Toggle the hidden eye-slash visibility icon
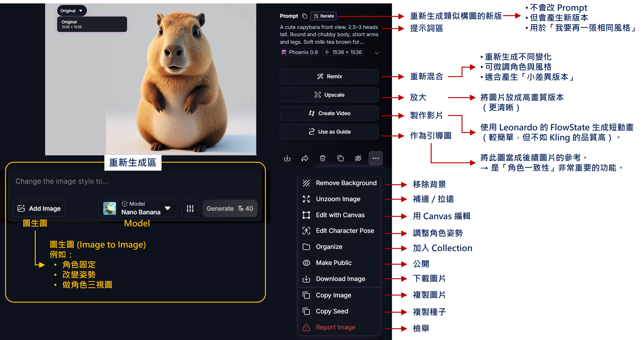This screenshot has height=340, width=644. point(358,158)
